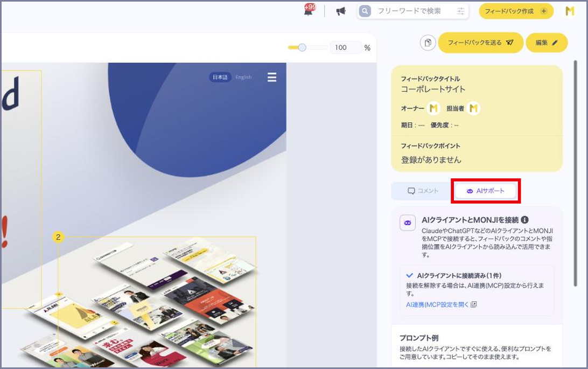Click the 編集 edit button
Screen dimensions: 588x369
pos(547,43)
